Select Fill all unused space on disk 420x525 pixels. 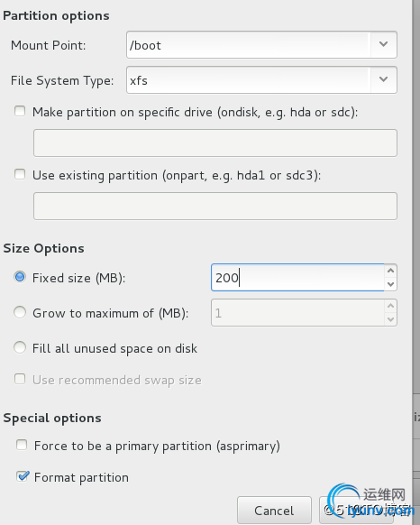[x=20, y=347]
